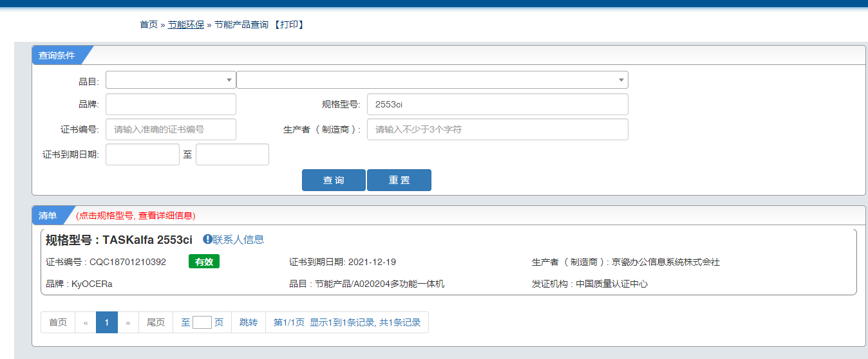
Task: Focus the 品牌 brand input field
Action: coord(171,104)
